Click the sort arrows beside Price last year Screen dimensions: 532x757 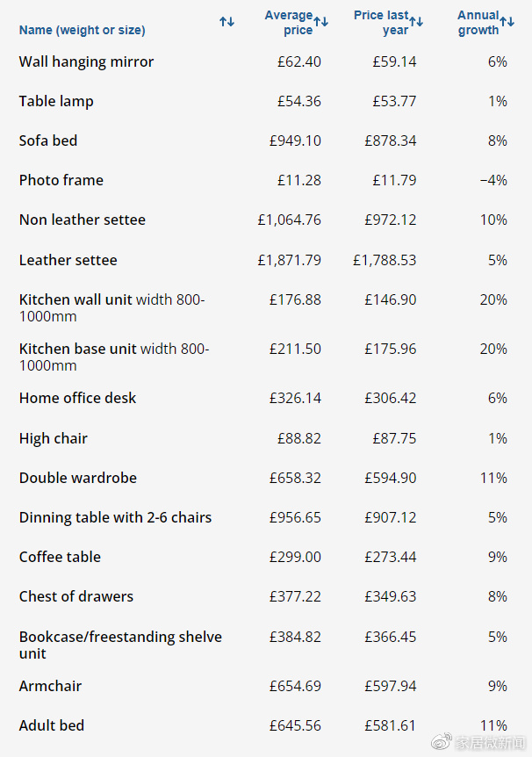click(x=416, y=21)
